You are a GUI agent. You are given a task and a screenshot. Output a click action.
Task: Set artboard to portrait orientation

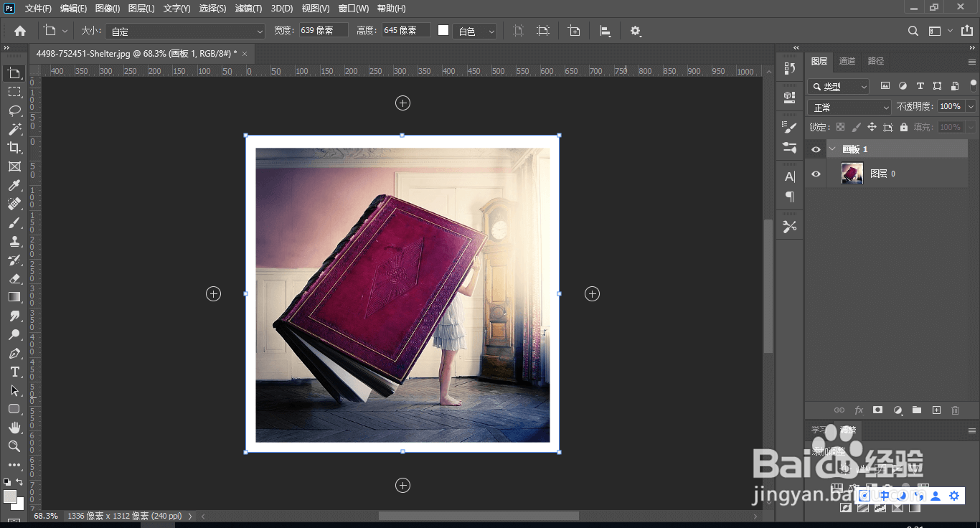(519, 31)
